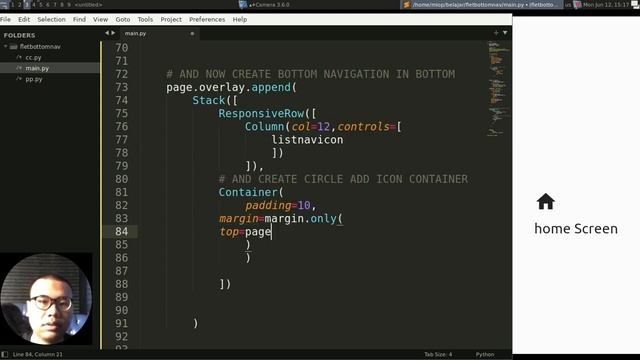Click the Line 84, Column 21 status
Screen dimensions: 640x360
(38, 354)
